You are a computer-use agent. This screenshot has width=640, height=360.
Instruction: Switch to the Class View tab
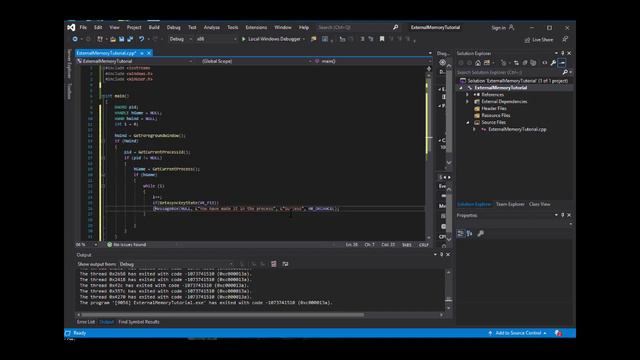[x=540, y=204]
